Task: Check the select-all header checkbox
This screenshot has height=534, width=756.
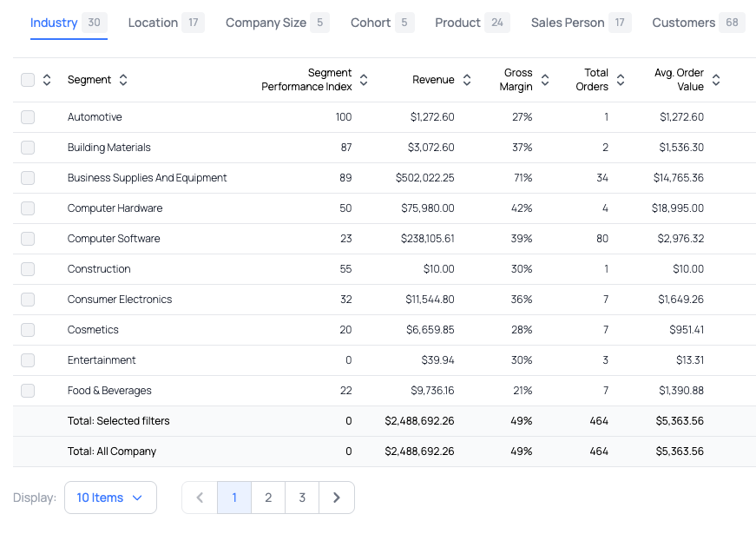Action: [x=28, y=80]
